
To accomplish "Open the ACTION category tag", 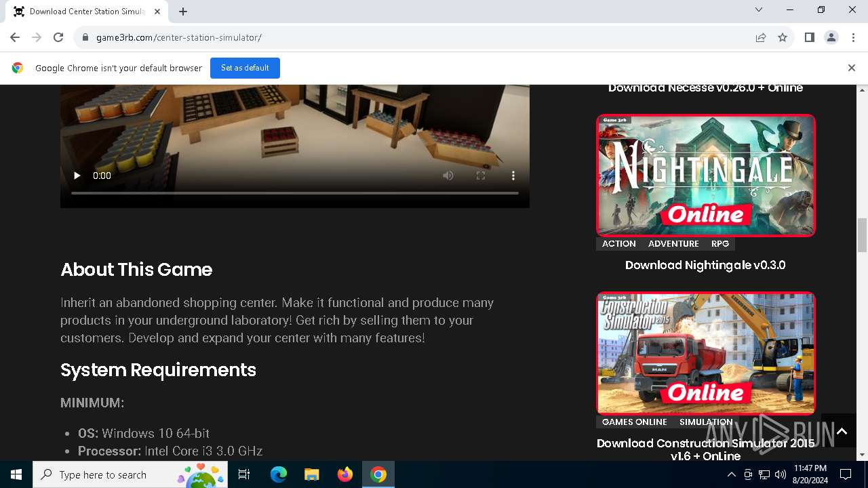I will pos(619,244).
